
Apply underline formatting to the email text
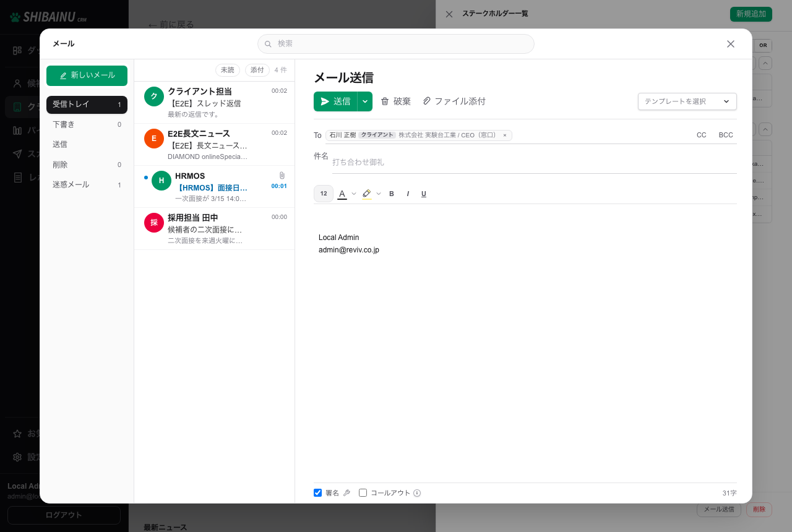424,194
